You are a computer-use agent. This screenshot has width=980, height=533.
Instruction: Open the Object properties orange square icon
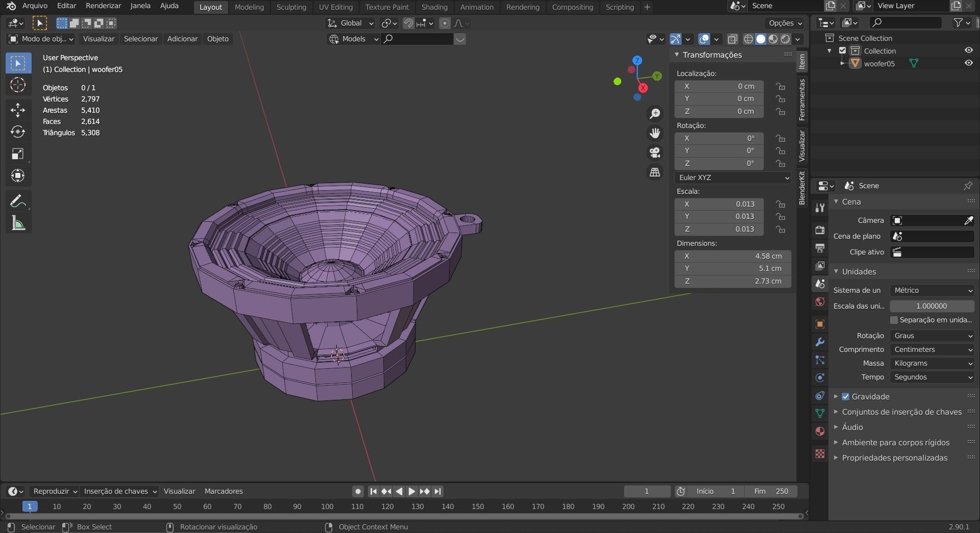point(820,324)
